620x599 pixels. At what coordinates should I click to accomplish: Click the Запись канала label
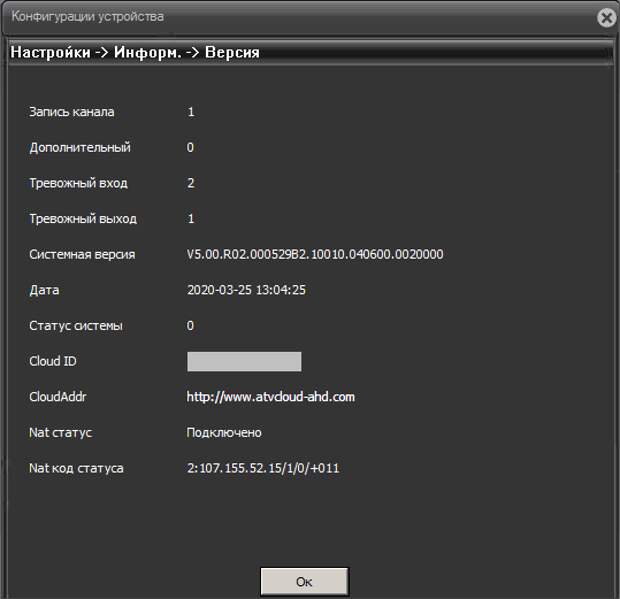coord(72,112)
